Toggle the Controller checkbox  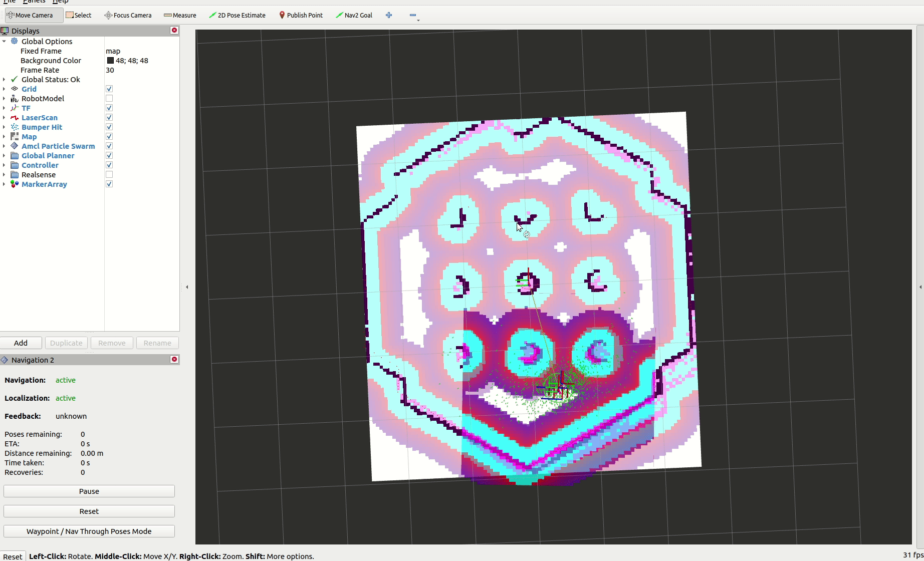109,165
